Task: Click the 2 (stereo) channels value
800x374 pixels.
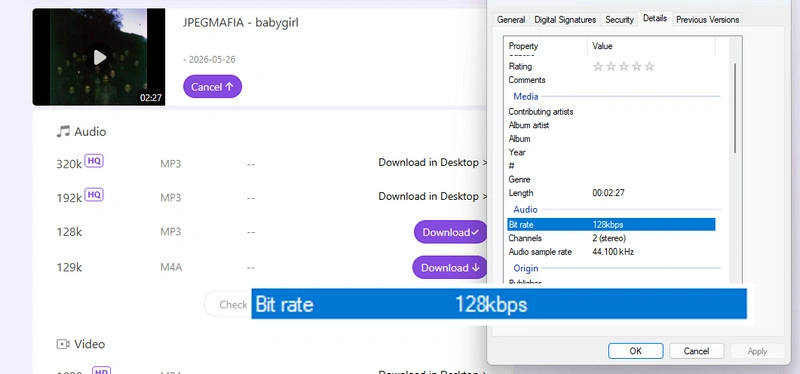Action: tap(609, 238)
